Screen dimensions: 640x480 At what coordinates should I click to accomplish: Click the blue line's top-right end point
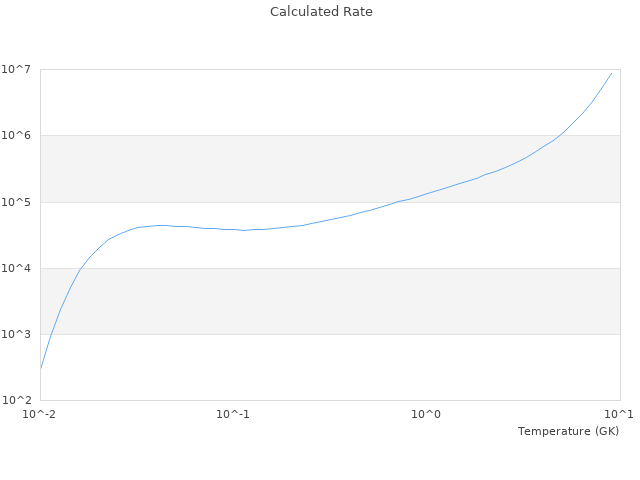(611, 73)
